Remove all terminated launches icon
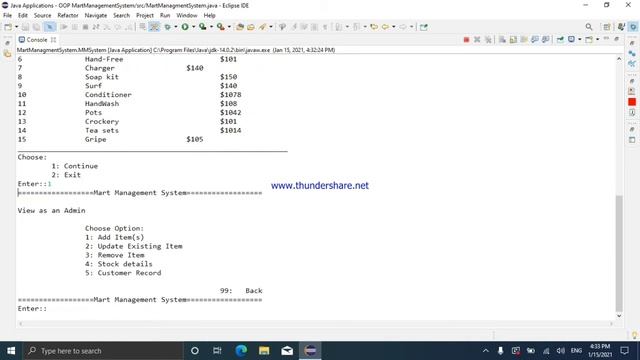Viewport: 640px width, 360px height. coord(488,40)
